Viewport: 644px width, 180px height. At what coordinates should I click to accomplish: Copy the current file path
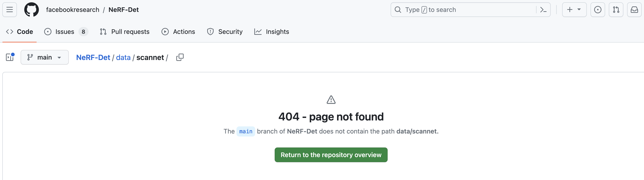(180, 57)
